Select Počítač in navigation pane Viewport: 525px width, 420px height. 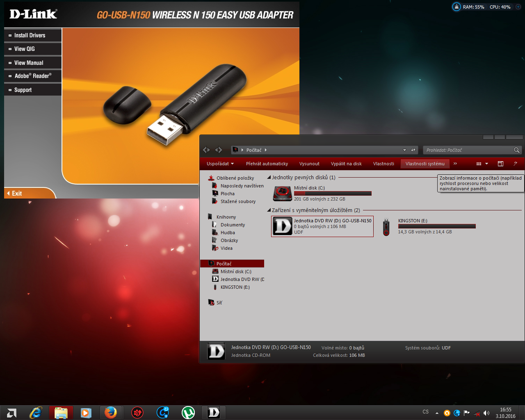click(232, 264)
